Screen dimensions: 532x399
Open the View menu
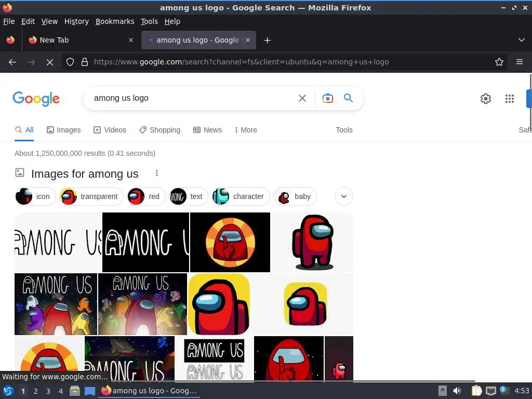[49, 21]
